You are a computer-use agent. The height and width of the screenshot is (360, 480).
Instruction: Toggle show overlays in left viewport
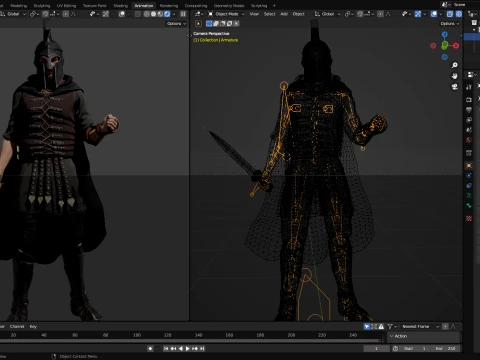tap(122, 14)
